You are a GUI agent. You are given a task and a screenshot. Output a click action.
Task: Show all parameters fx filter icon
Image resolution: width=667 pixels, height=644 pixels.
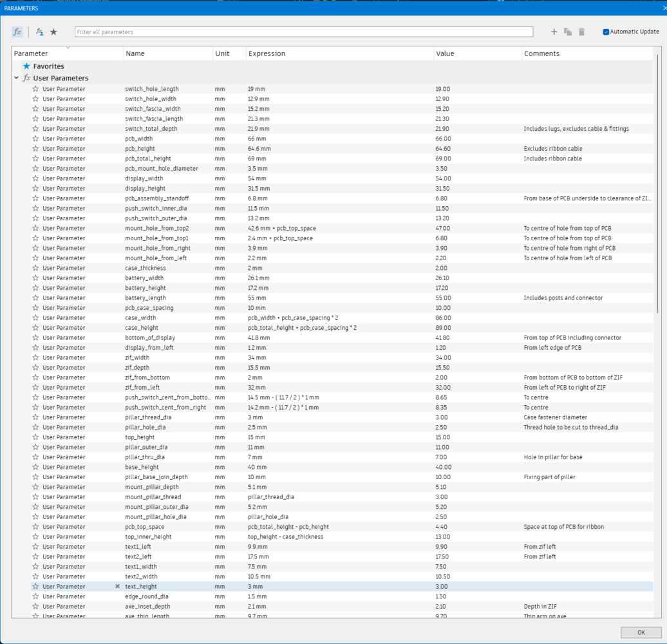pos(17,32)
